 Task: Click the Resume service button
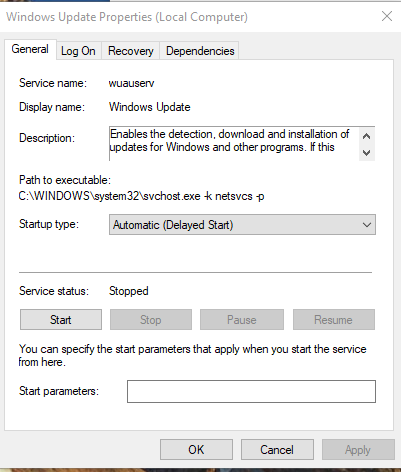334,320
